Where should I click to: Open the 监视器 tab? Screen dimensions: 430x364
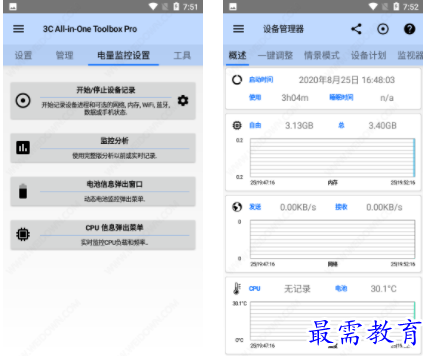(x=410, y=55)
